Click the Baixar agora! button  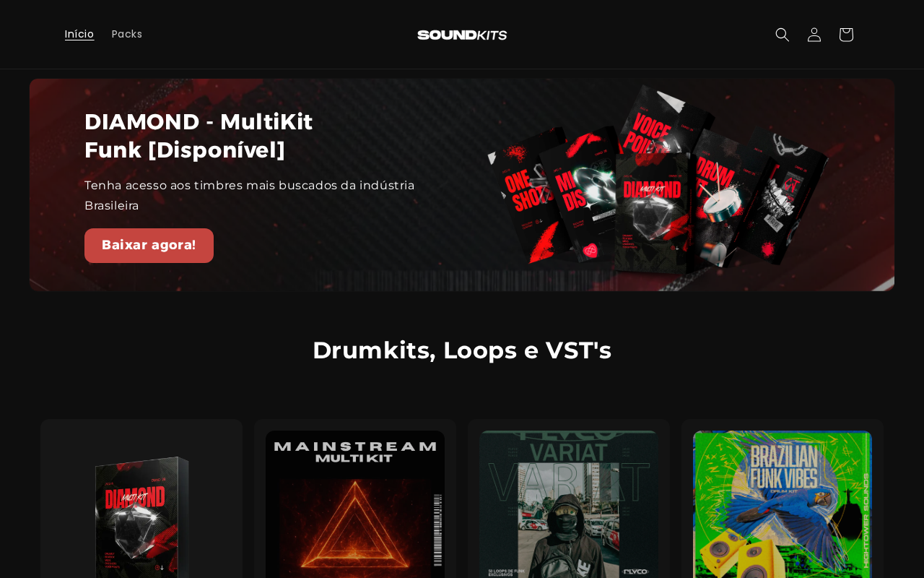point(149,246)
